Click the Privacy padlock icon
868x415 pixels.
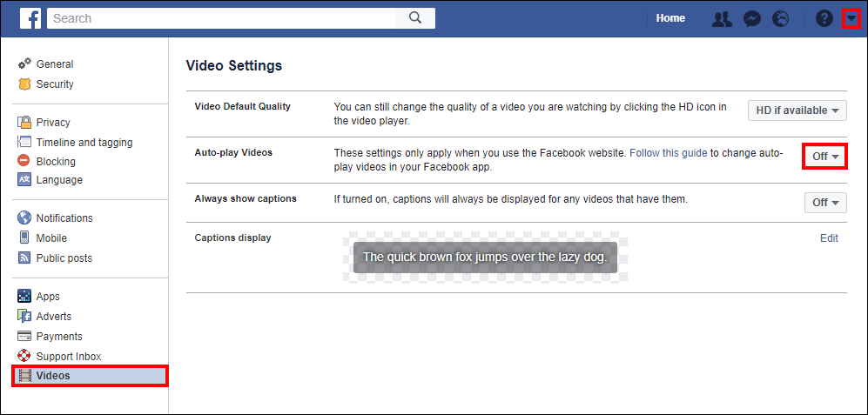tap(24, 123)
